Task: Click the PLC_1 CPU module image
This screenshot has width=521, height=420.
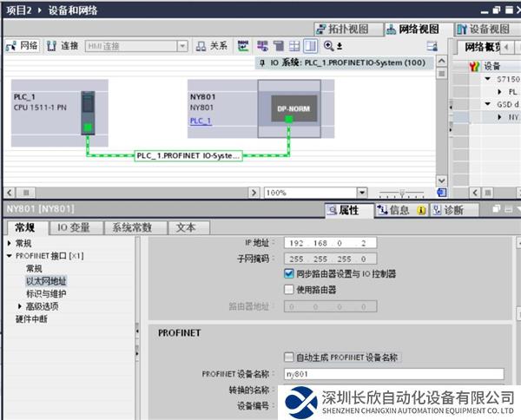Action: click(x=87, y=111)
